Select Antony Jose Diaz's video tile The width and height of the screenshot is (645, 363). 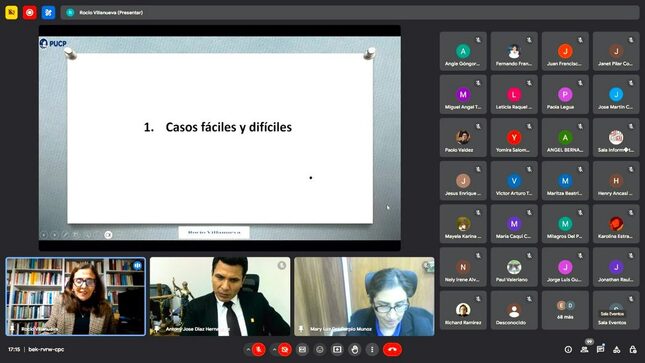point(220,296)
